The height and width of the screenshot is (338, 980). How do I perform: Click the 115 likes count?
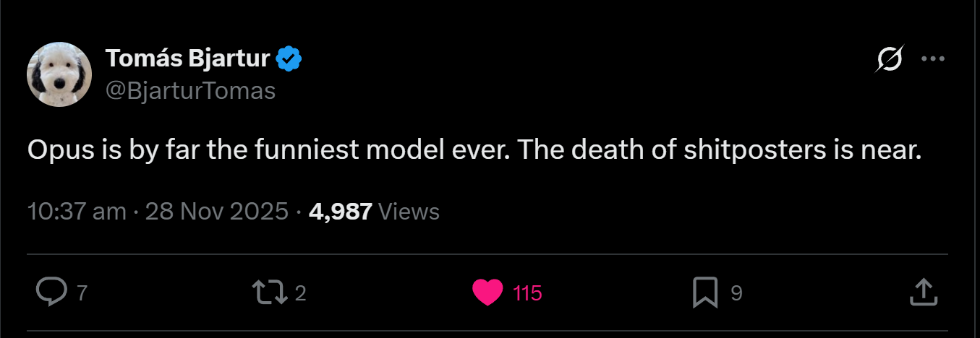click(x=527, y=292)
